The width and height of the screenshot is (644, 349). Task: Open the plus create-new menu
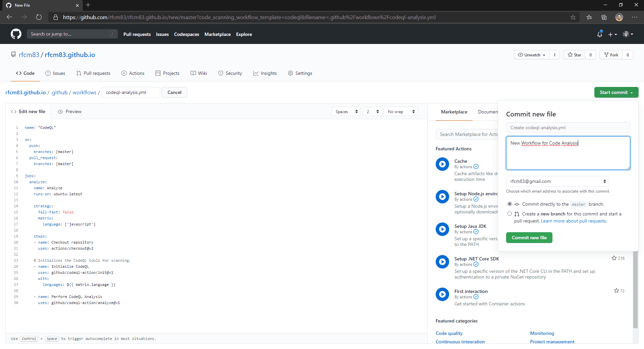click(612, 34)
